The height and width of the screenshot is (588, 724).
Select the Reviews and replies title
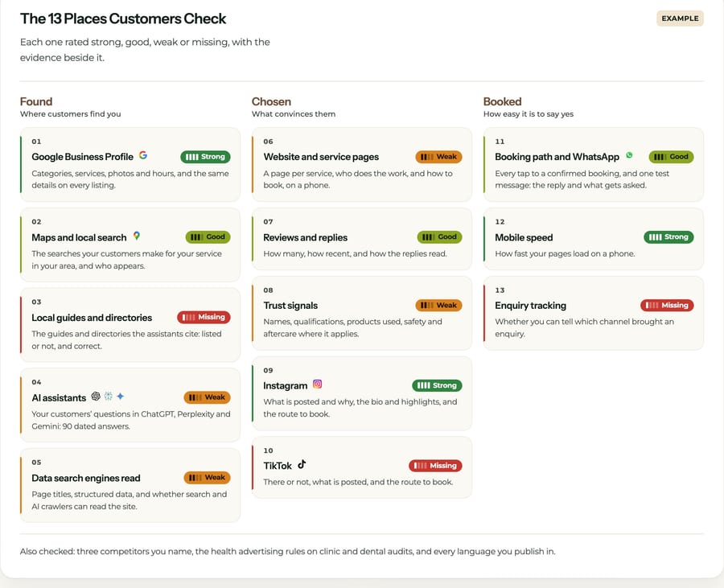click(305, 237)
